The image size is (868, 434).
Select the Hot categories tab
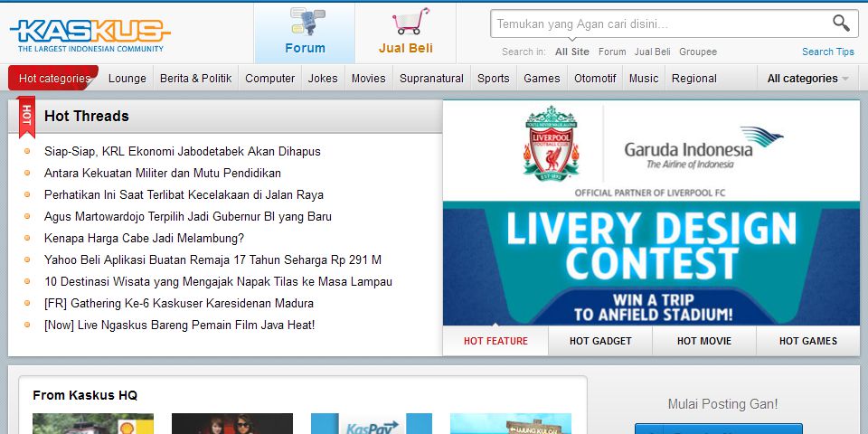53,78
